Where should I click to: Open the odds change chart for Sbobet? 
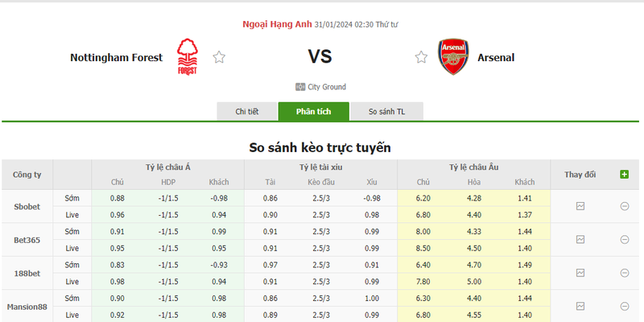coord(580,206)
